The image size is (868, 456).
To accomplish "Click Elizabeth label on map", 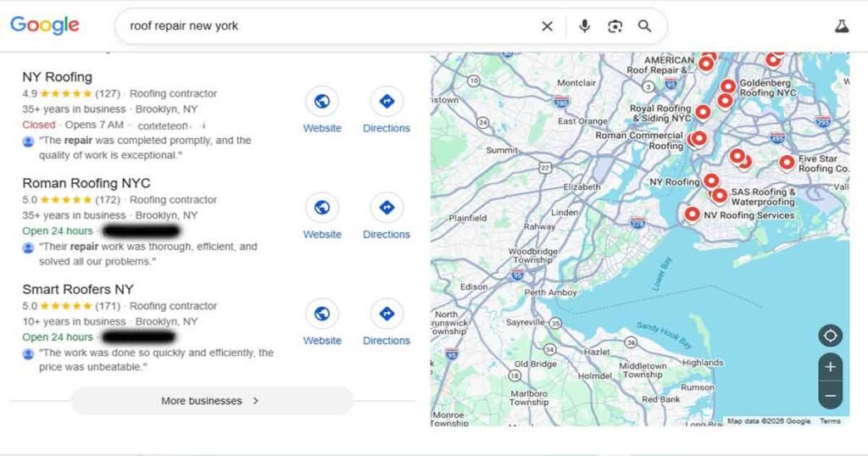I will pyautogui.click(x=581, y=187).
